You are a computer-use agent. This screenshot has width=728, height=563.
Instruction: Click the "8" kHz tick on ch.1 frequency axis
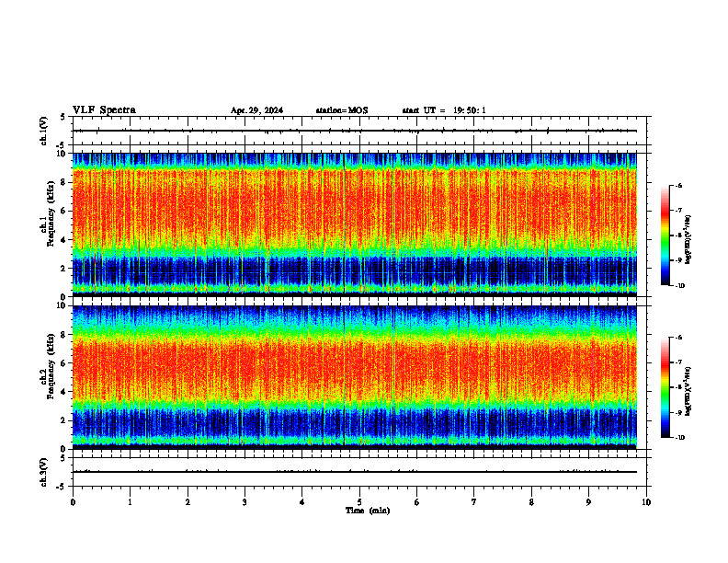(x=64, y=182)
